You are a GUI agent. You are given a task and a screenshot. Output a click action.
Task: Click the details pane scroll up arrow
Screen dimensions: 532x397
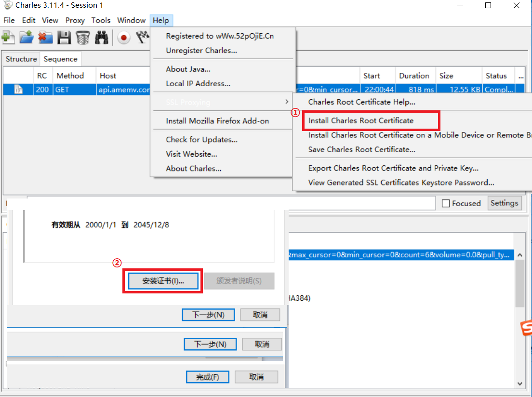point(520,254)
